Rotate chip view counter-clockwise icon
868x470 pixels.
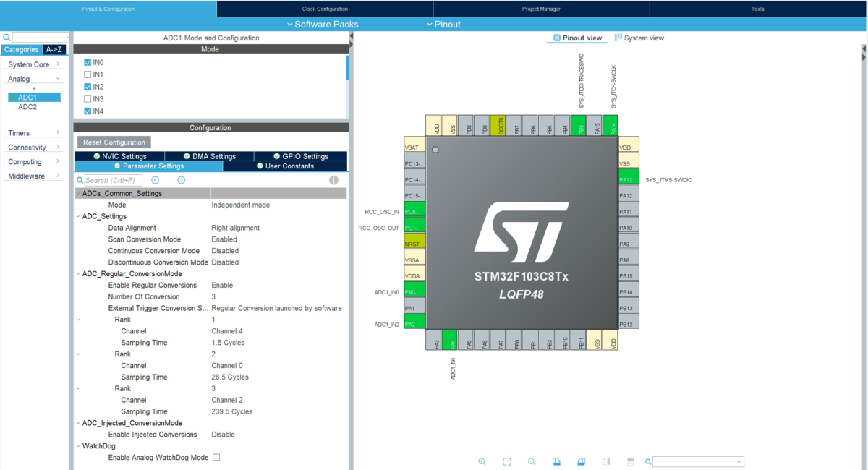click(581, 461)
